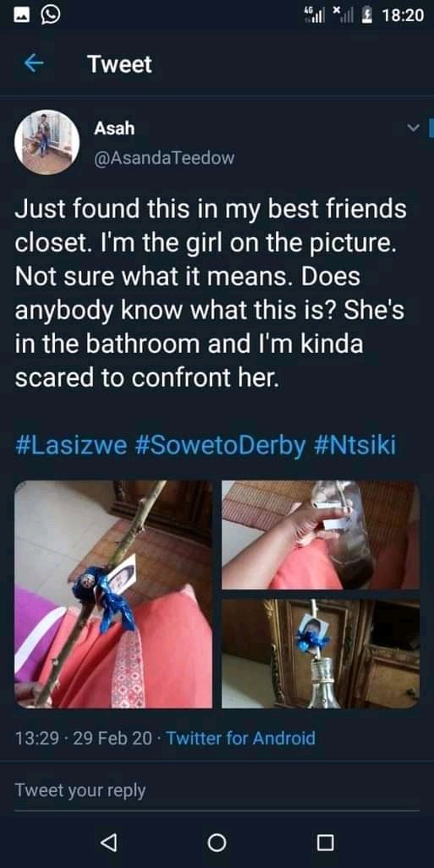This screenshot has width=434, height=868.
Task: Tap the Android back navigation triangle
Action: click(x=108, y=843)
